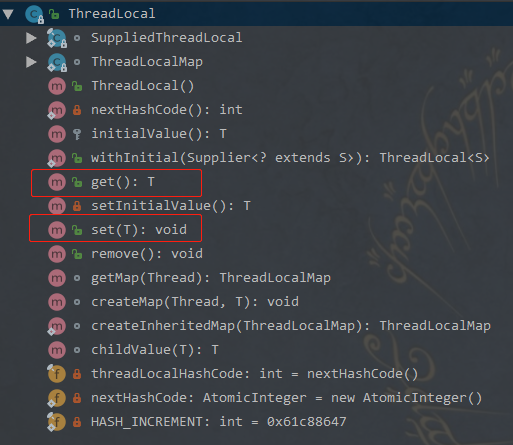Select SuppliedThreadLocal in the structure tree

(167, 38)
